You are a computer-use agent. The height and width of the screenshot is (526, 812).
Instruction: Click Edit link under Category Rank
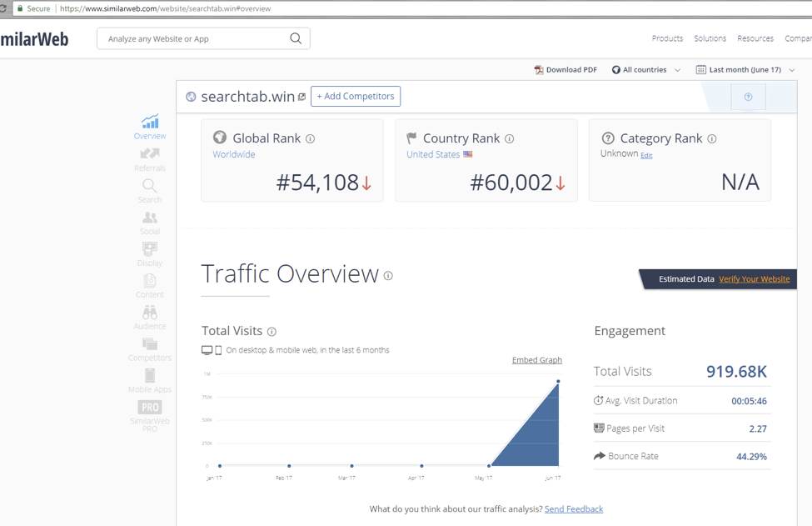pyautogui.click(x=646, y=156)
